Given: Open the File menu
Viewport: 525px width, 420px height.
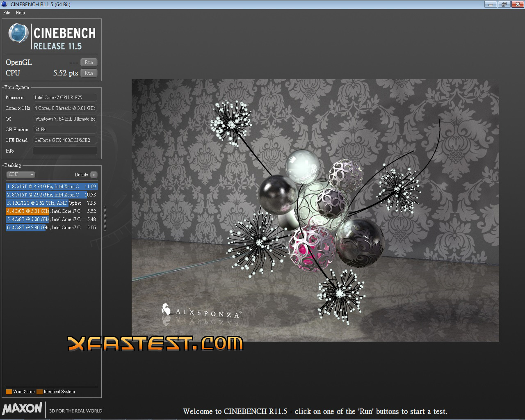Looking at the screenshot, I should [x=7, y=13].
